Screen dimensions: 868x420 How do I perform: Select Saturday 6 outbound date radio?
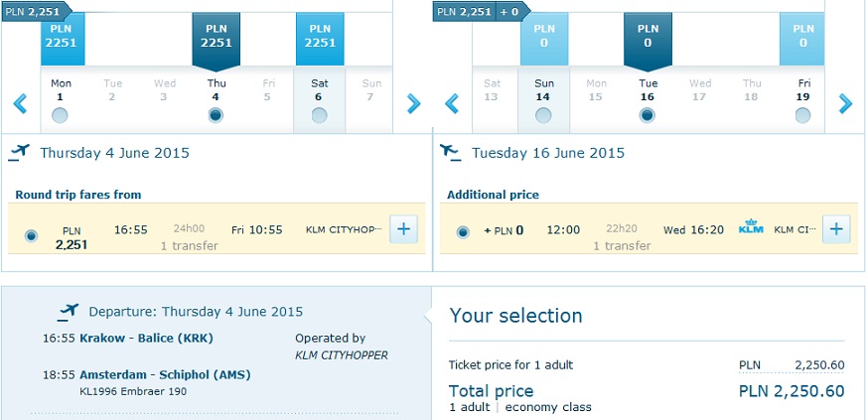[319, 115]
